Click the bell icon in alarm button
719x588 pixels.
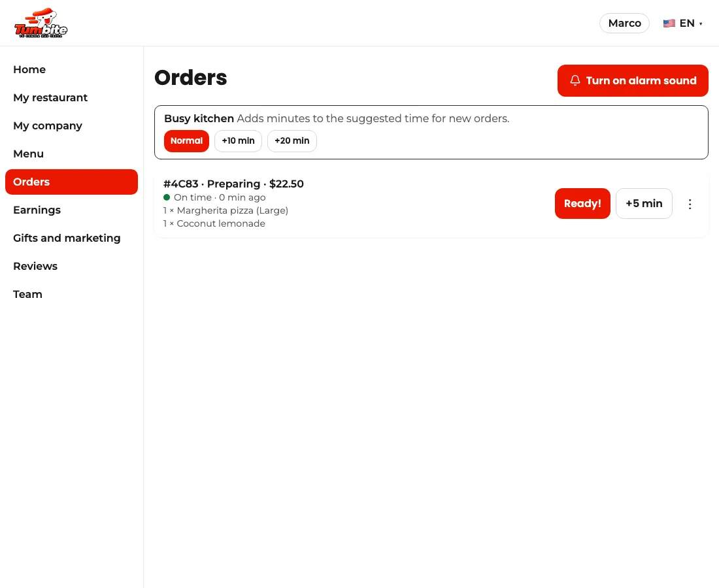pos(575,80)
